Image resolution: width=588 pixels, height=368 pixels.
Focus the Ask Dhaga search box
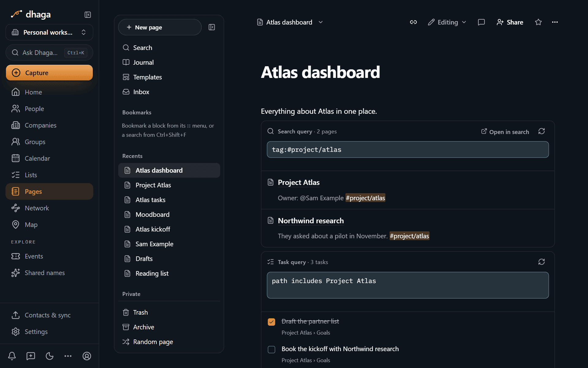pos(49,52)
